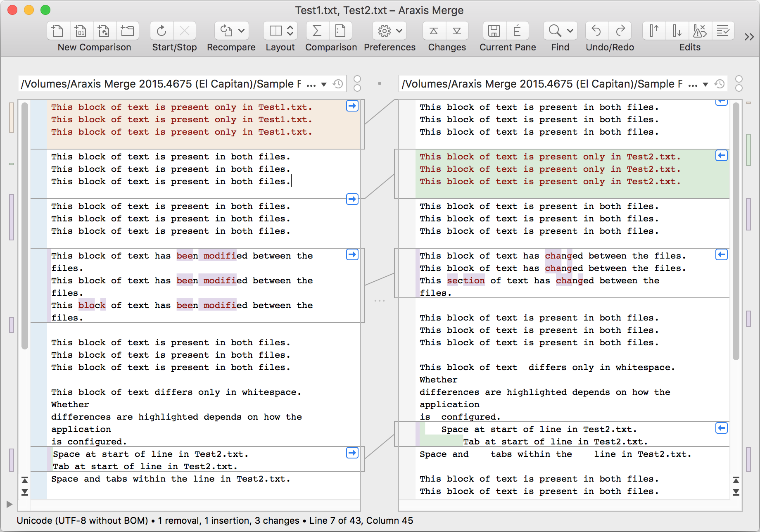Copy Test1-only block to the right pane
The width and height of the screenshot is (760, 532).
[352, 106]
